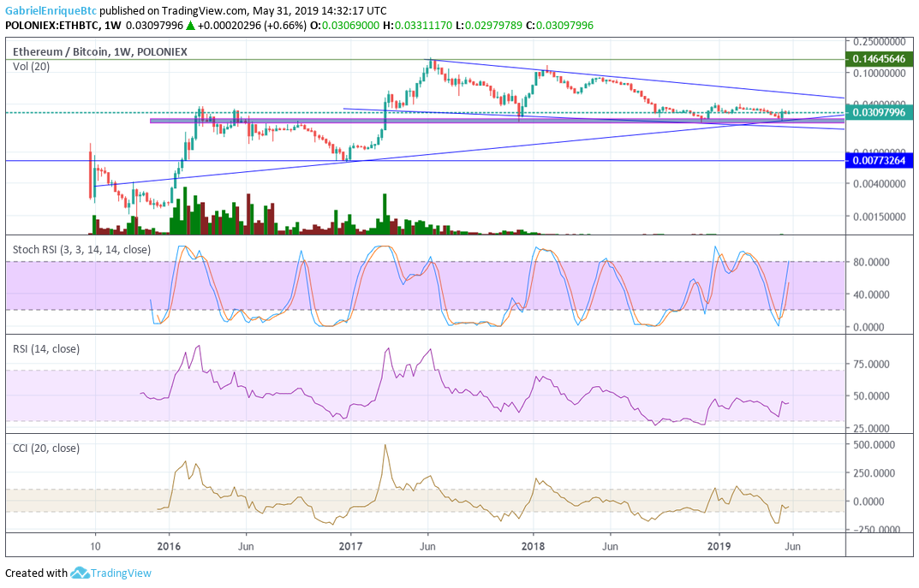The width and height of the screenshot is (919, 588).
Task: Open the GabrielEnriqueBtc author link
Action: (51, 10)
